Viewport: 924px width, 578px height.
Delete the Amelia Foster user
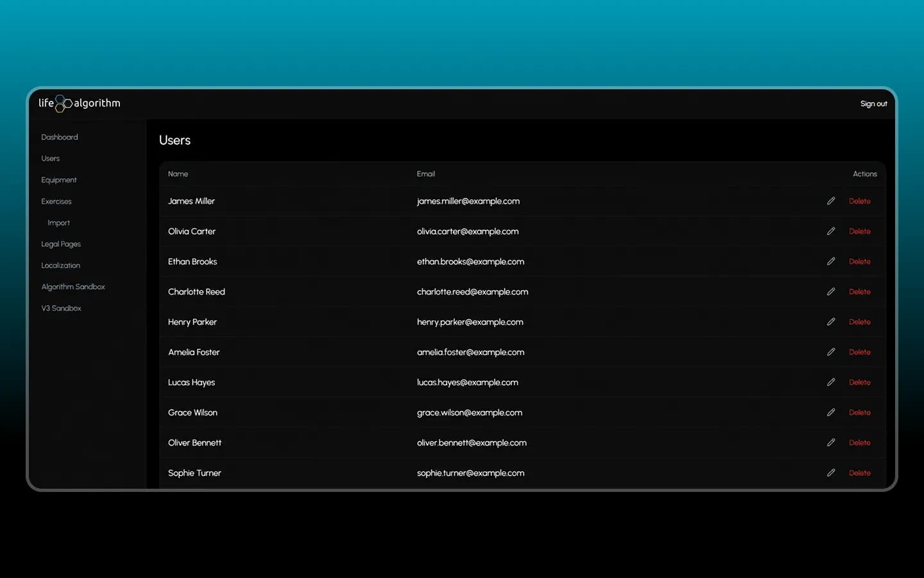coord(860,352)
